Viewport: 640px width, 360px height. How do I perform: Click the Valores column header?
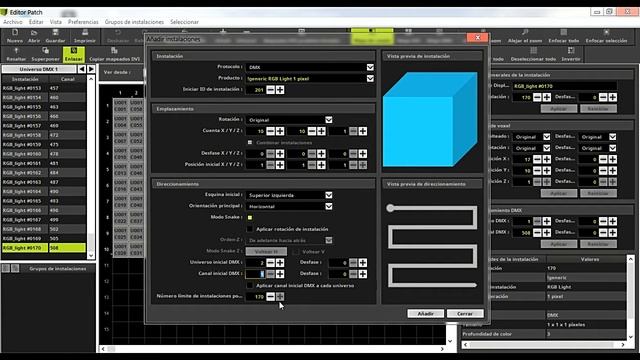tap(589, 259)
